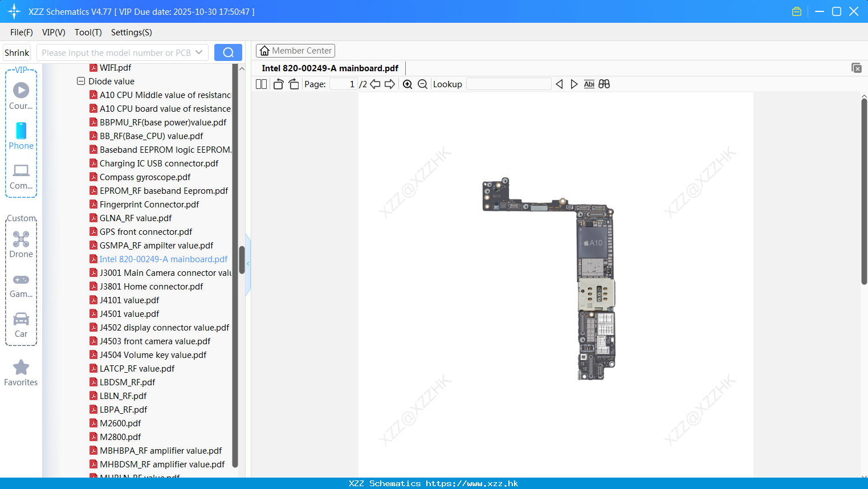
Task: Zoom in on the PDF
Action: coord(407,84)
